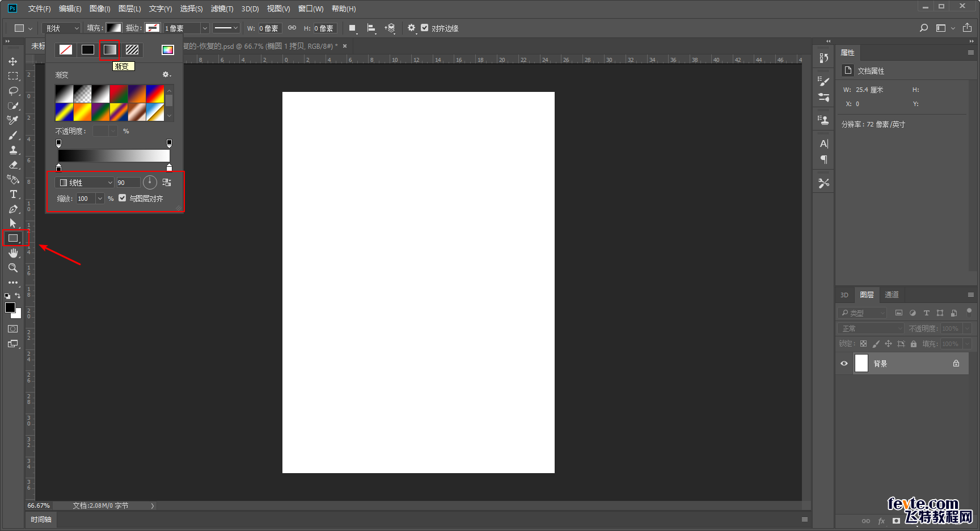The height and width of the screenshot is (531, 980).
Task: Open the History panel icon
Action: pyautogui.click(x=824, y=58)
